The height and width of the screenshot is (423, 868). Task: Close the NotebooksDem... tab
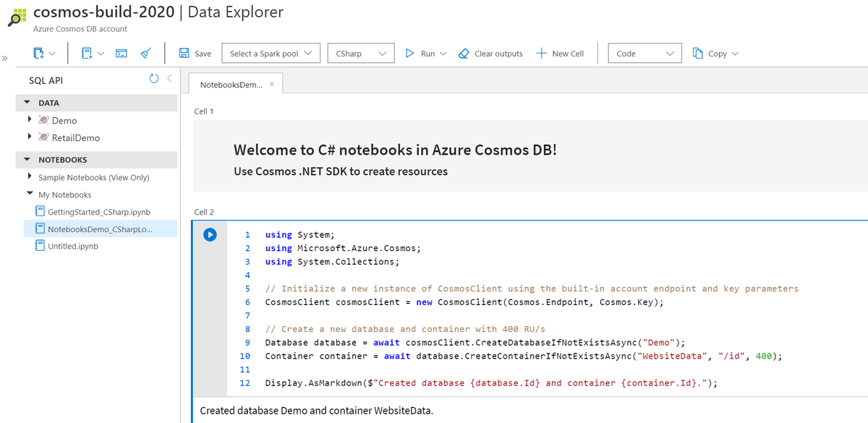pyautogui.click(x=271, y=84)
